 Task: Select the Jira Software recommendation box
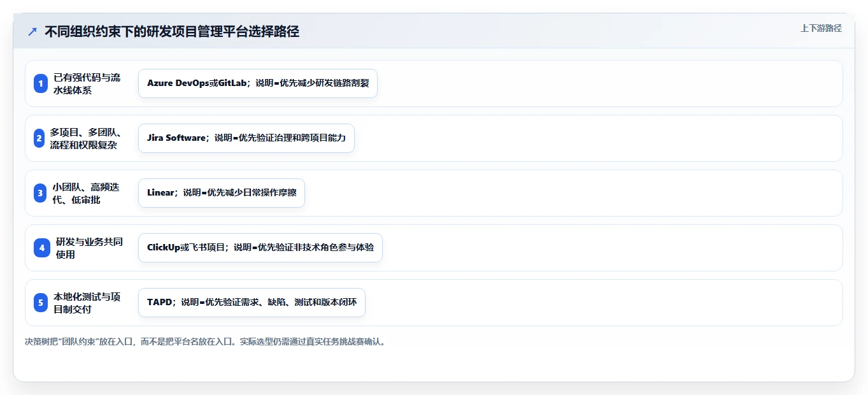[246, 138]
